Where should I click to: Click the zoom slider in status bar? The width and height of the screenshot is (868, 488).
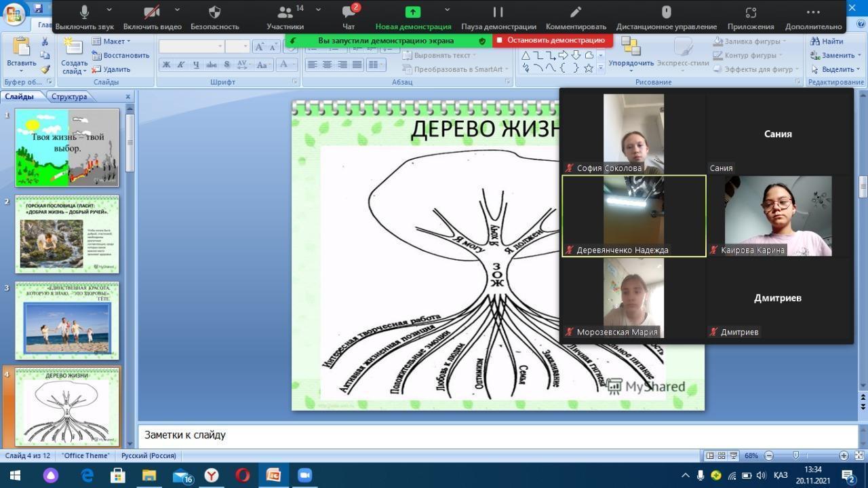click(796, 455)
